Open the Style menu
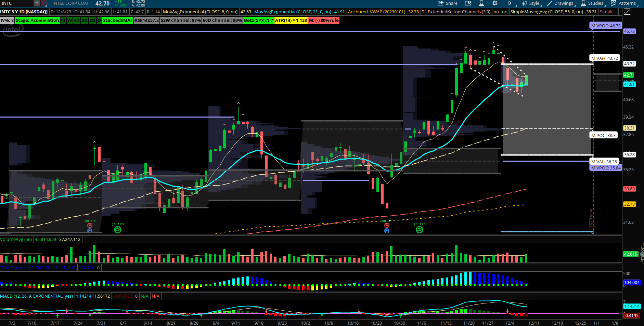 pyautogui.click(x=531, y=3)
